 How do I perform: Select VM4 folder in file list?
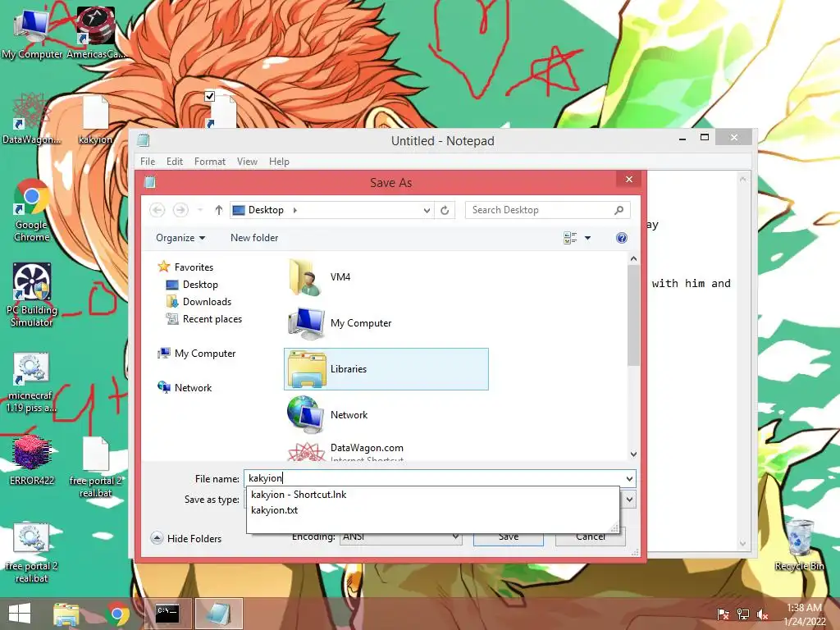[x=386, y=277]
